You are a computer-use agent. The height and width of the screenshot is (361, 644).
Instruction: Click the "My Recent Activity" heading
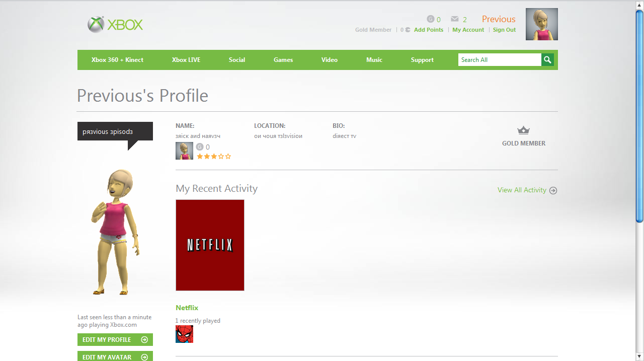217,188
